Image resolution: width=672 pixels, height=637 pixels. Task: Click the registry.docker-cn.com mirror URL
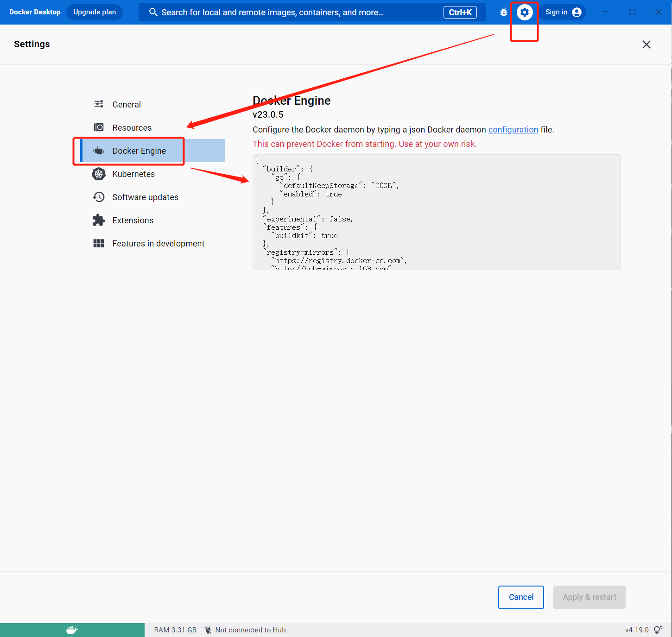(x=339, y=260)
